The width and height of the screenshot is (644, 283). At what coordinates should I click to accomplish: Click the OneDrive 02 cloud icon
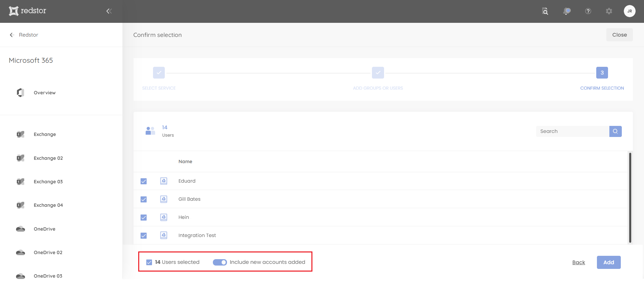click(21, 252)
